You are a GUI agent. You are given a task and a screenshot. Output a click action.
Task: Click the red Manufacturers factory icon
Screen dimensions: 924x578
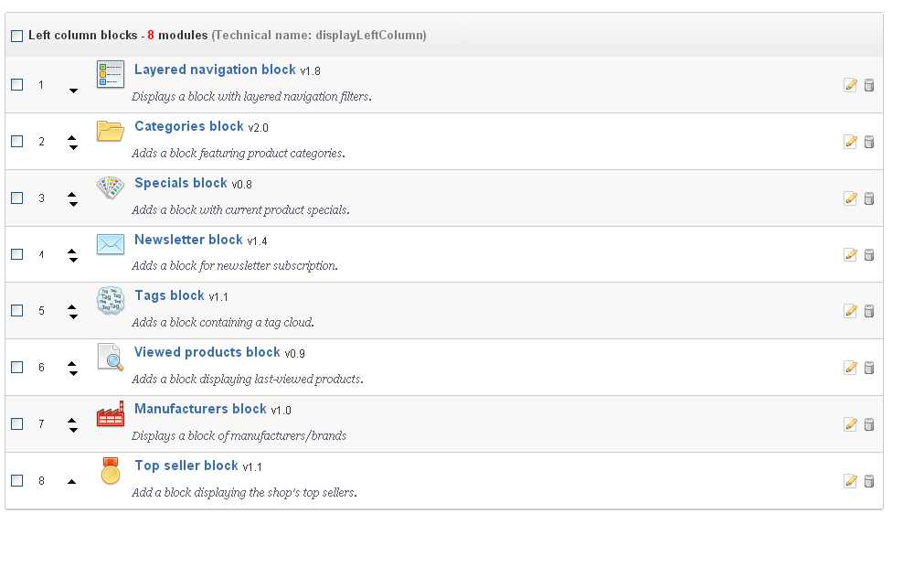(110, 414)
